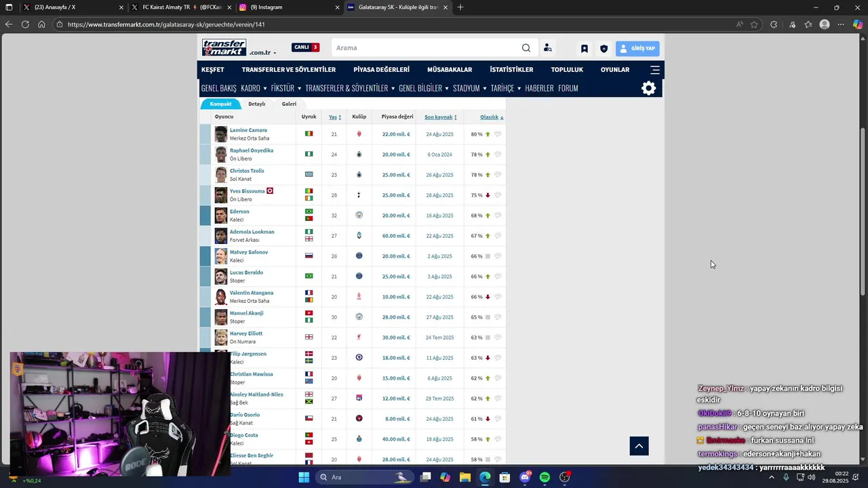This screenshot has height=488, width=868.
Task: Open HABERLER link in sub-menu
Action: pyautogui.click(x=539, y=88)
